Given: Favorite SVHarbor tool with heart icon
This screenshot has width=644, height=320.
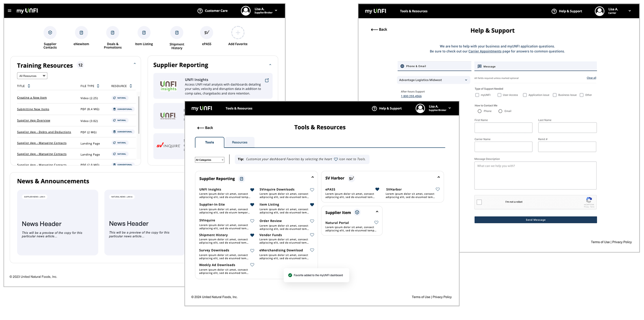Looking at the screenshot, I should tap(438, 189).
